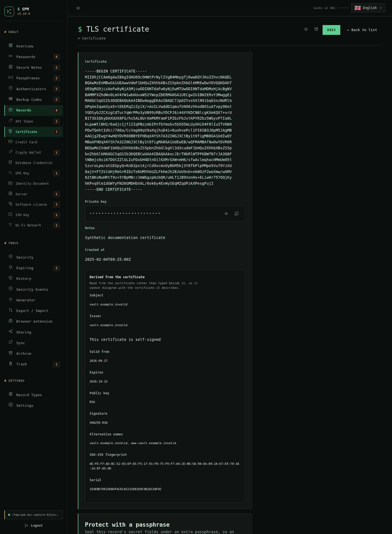Click the Logout button

point(34,526)
